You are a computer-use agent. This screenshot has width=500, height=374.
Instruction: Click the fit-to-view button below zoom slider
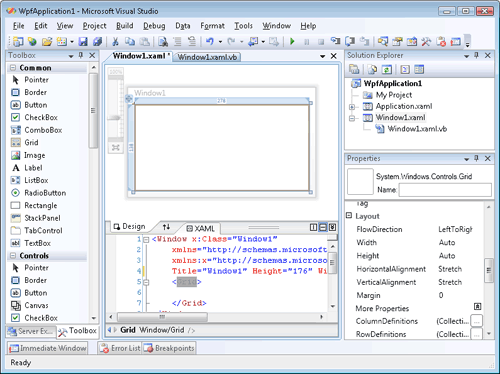coord(116,148)
